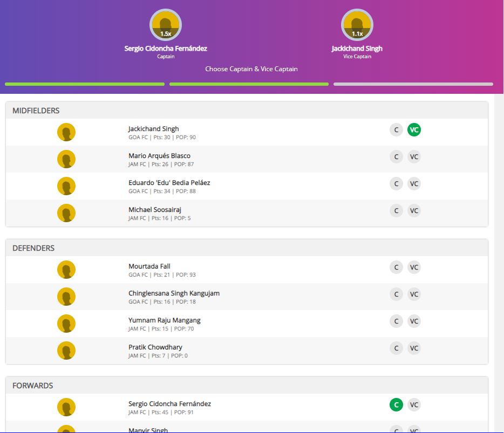Select VC for Michael Soosairaj
This screenshot has width=504, height=433.
414,211
